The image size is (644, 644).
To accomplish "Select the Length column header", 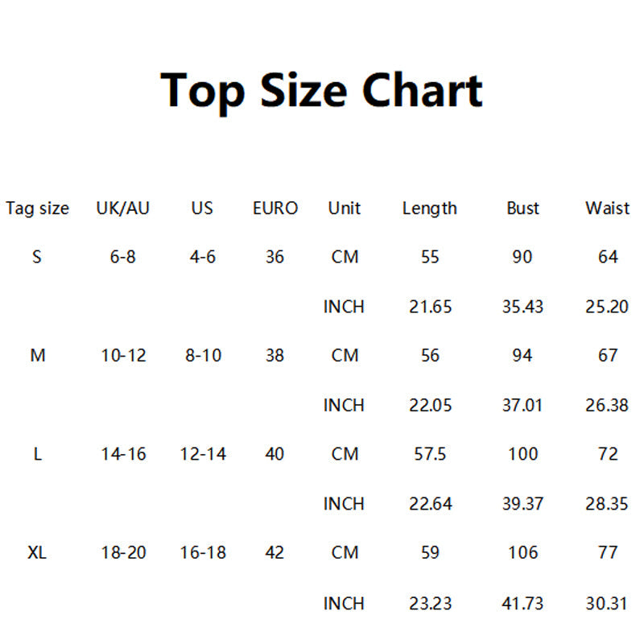I will pyautogui.click(x=430, y=208).
